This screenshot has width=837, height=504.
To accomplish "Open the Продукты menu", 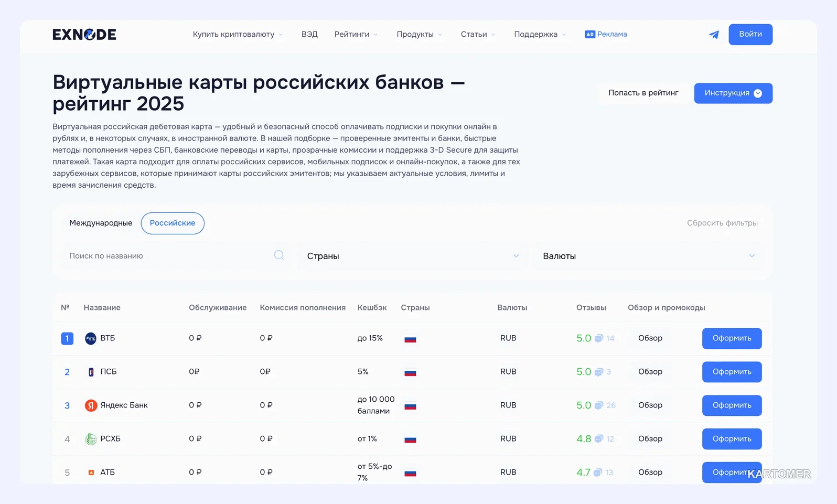I will tap(420, 34).
